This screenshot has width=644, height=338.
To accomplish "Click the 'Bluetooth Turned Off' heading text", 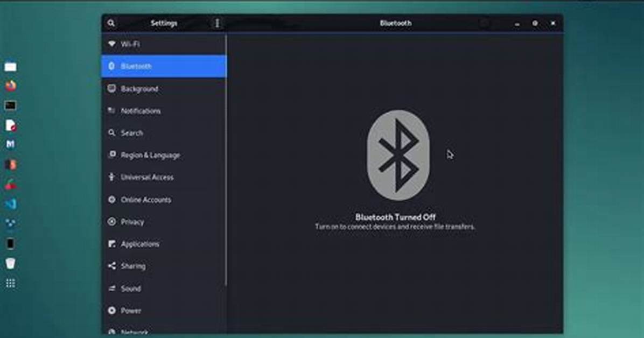I will (x=395, y=217).
